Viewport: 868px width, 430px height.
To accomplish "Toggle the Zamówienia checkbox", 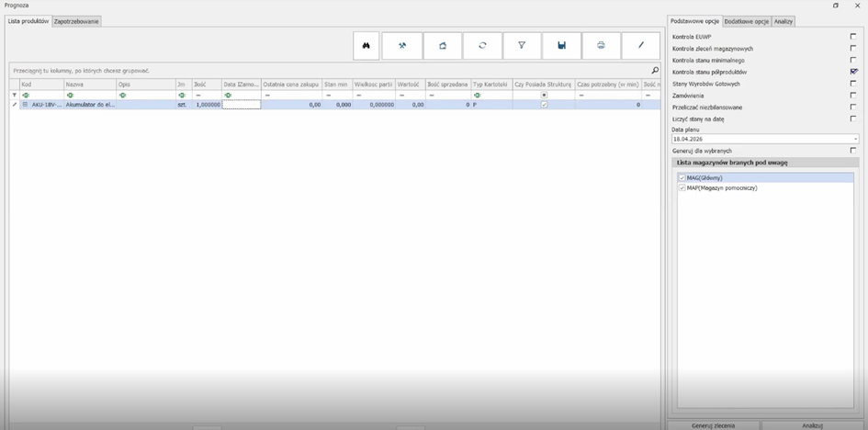I will 853,95.
